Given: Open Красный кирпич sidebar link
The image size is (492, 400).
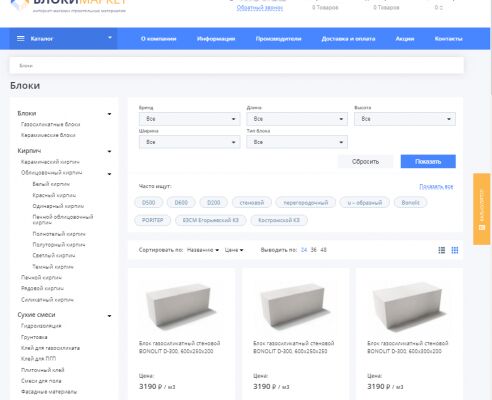Looking at the screenshot, I should (x=54, y=195).
